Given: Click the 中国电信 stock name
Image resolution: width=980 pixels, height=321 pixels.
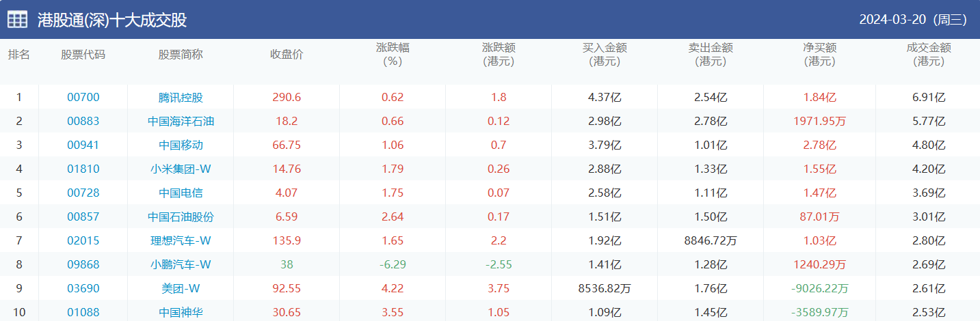Looking at the screenshot, I should pos(181,193).
